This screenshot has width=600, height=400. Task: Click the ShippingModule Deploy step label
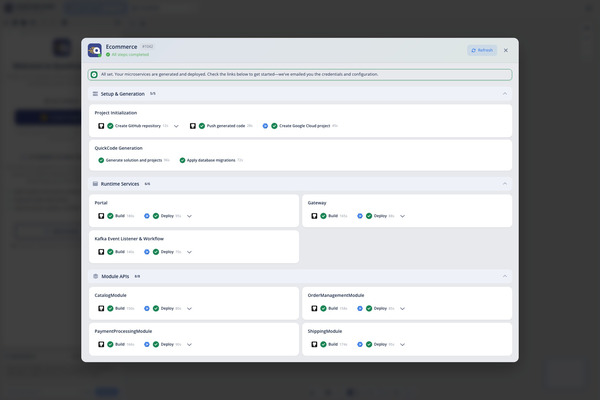pyautogui.click(x=380, y=344)
